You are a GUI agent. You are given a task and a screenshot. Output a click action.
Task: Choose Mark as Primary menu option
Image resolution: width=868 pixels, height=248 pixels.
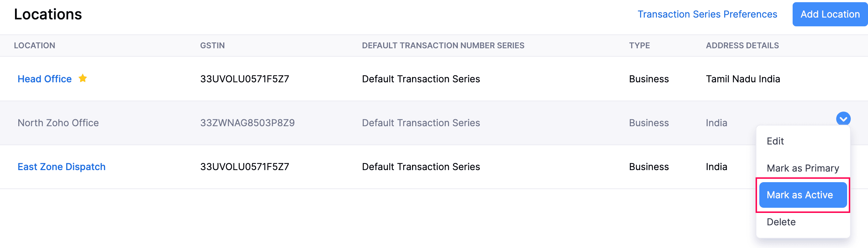(x=803, y=168)
